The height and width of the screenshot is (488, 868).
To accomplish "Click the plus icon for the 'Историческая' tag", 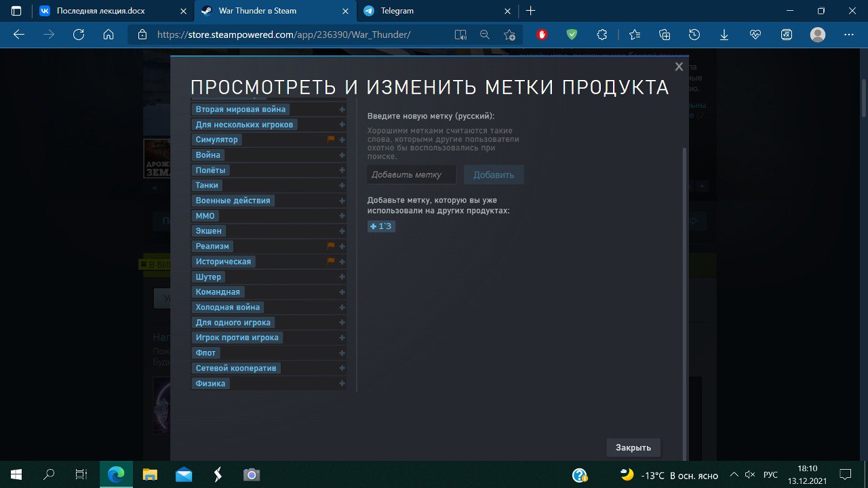I will point(342,262).
